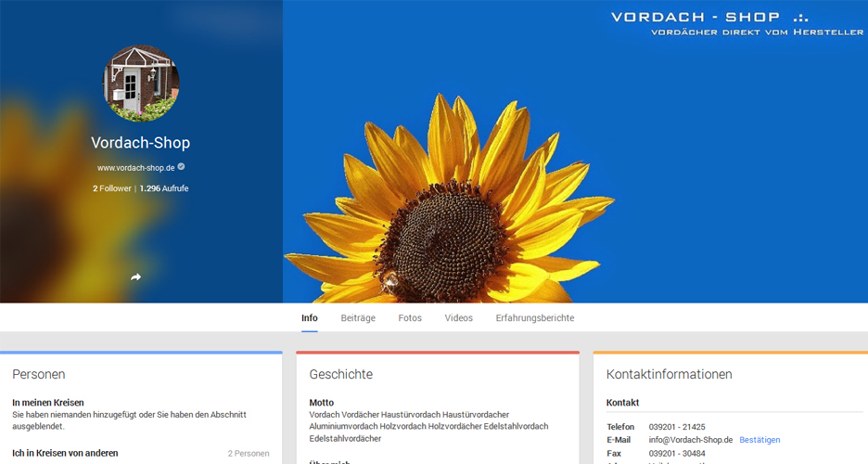Click the Vordach-Shop profile name

pyautogui.click(x=141, y=143)
